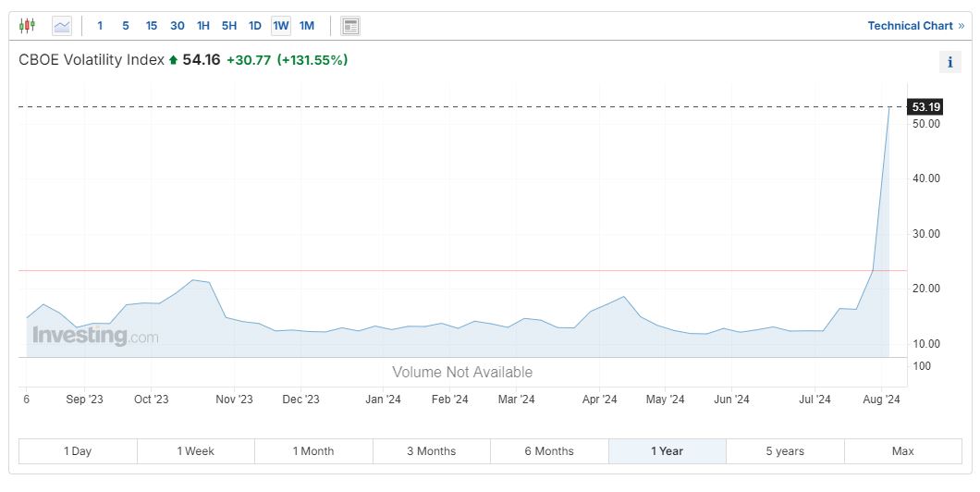This screenshot has height=492, width=980.
Task: Open the news overlay icon in toolbar
Action: (350, 26)
